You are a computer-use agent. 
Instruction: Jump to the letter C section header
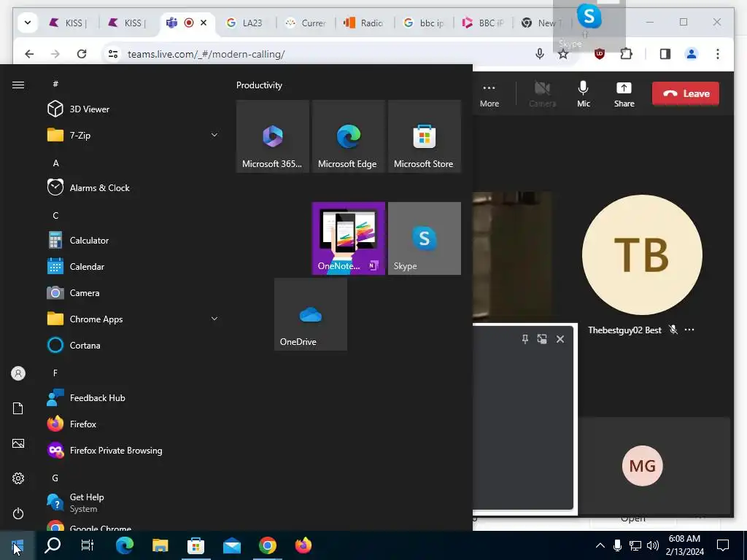point(55,215)
